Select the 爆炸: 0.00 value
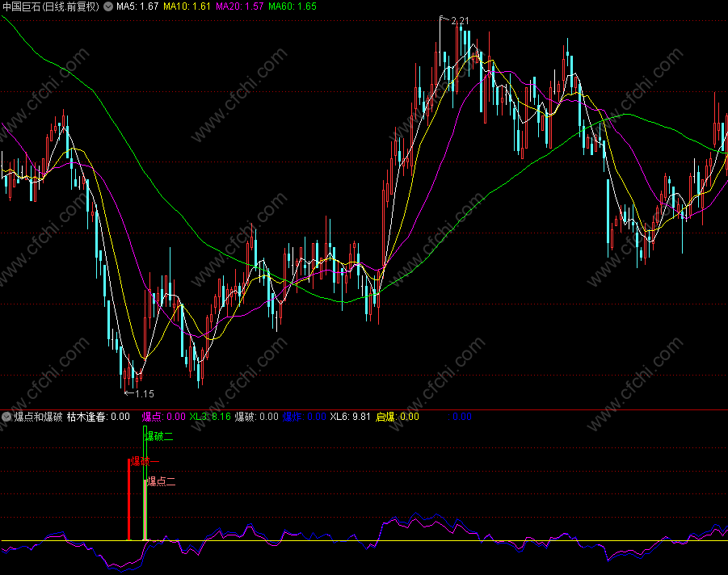Viewport: 728px width, 575px height. (304, 417)
